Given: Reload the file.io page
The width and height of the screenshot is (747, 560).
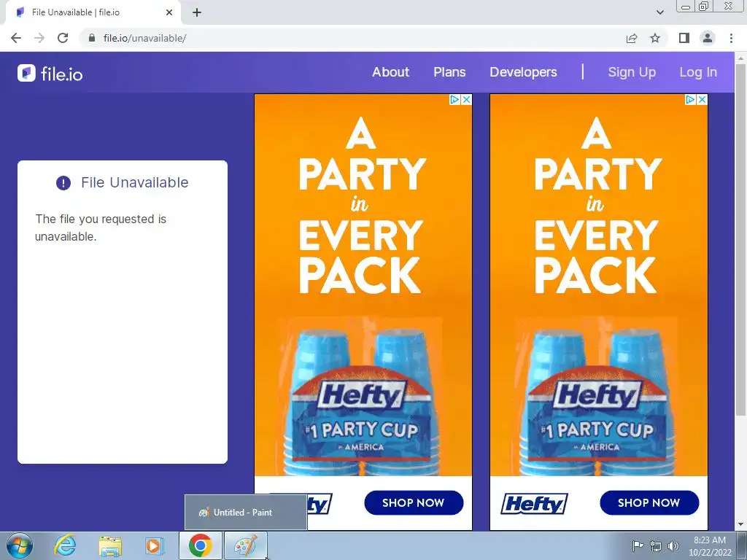Looking at the screenshot, I should tap(63, 38).
